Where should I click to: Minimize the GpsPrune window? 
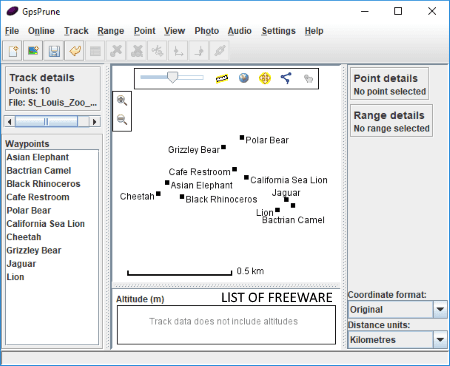pyautogui.click(x=365, y=11)
